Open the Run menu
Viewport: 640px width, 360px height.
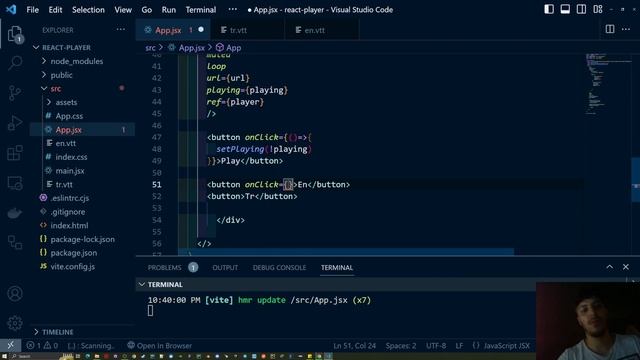pyautogui.click(x=169, y=10)
